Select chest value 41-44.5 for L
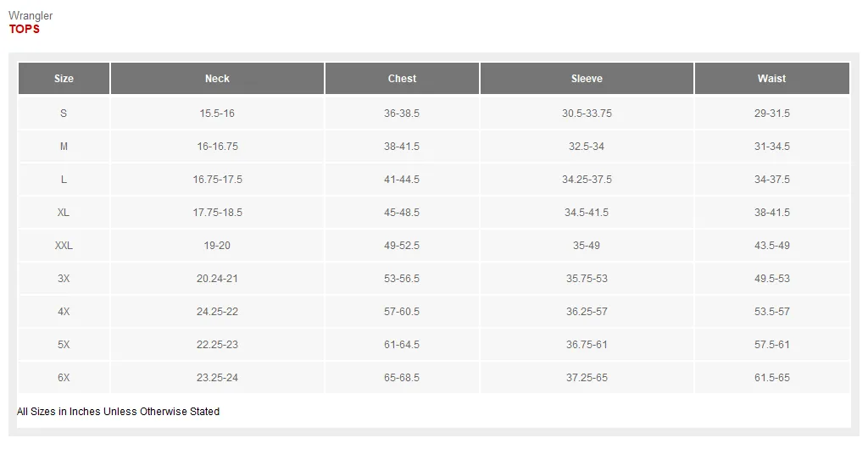This screenshot has width=868, height=449. point(402,179)
